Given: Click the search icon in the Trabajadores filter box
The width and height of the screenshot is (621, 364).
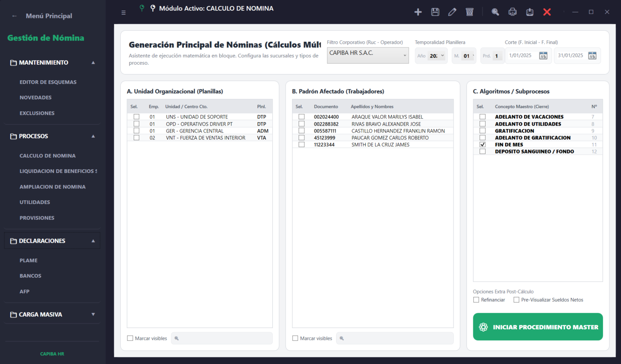Looking at the screenshot, I should 342,338.
